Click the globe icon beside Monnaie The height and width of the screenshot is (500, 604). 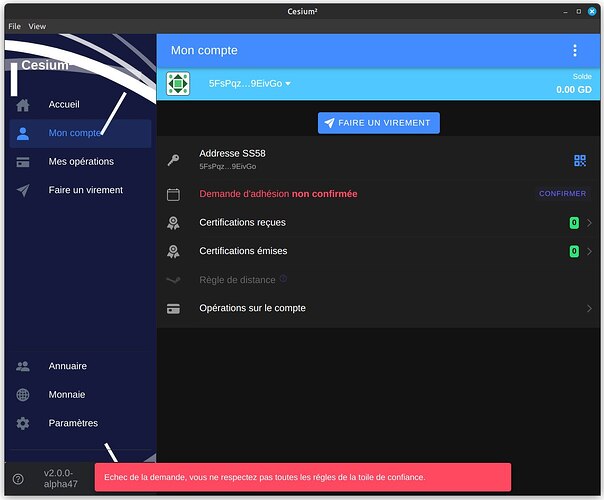(x=23, y=394)
